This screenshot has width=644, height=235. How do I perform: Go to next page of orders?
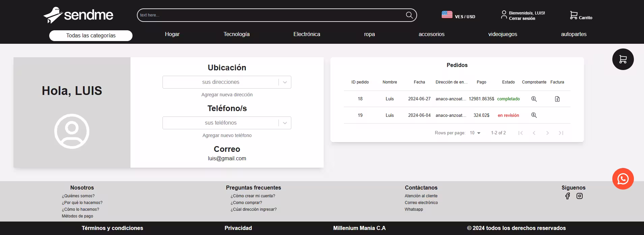[x=547, y=133]
